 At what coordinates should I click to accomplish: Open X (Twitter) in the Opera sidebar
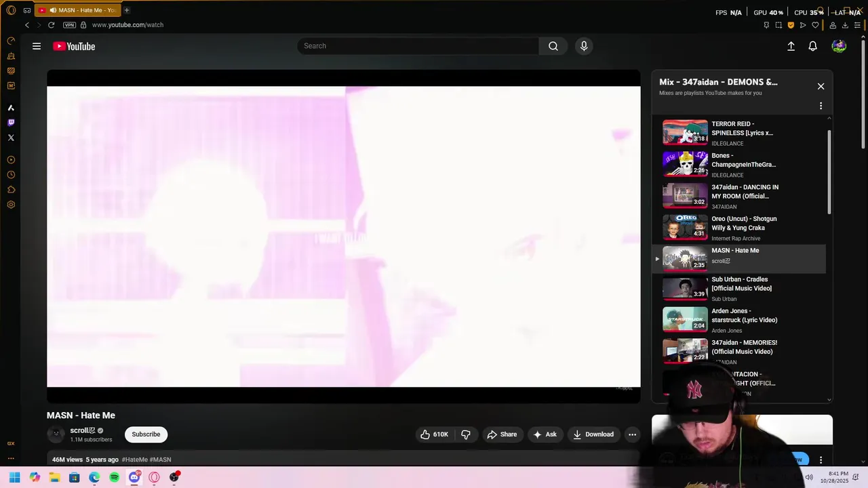click(11, 138)
